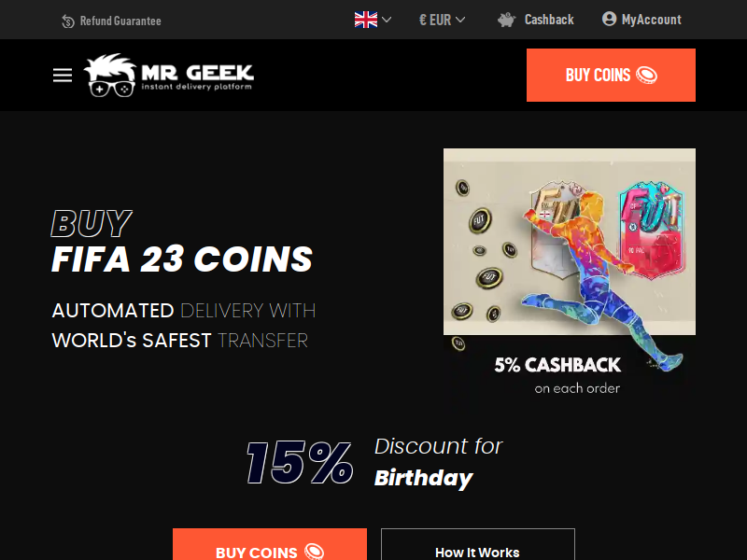Open the hamburger menu
The height and width of the screenshot is (560, 747).
pos(63,76)
